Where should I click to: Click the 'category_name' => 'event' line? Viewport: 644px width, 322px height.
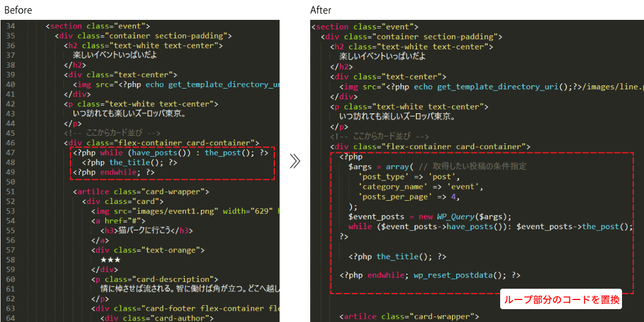click(420, 187)
